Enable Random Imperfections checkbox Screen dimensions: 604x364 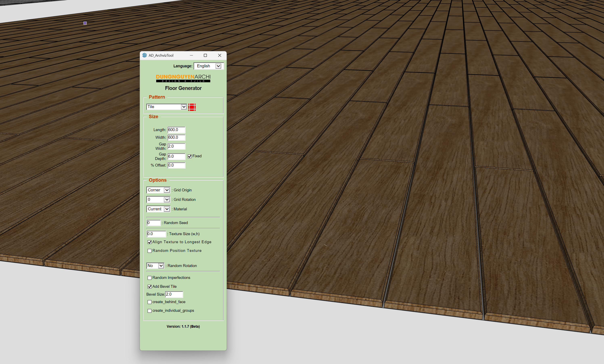150,278
